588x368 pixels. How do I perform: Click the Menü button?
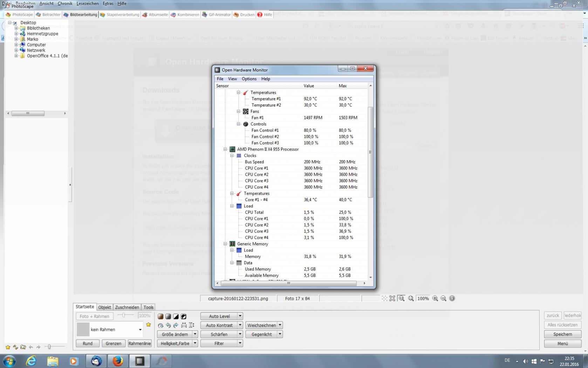pyautogui.click(x=562, y=343)
